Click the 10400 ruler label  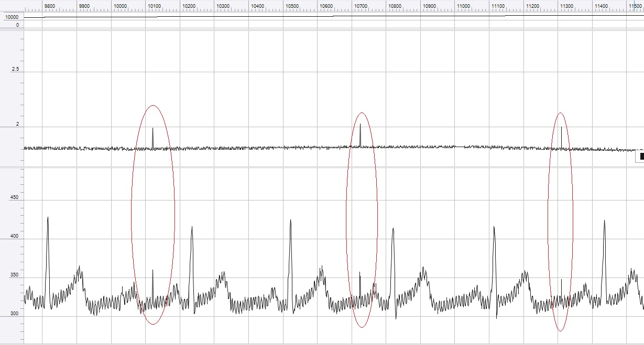[x=257, y=6]
